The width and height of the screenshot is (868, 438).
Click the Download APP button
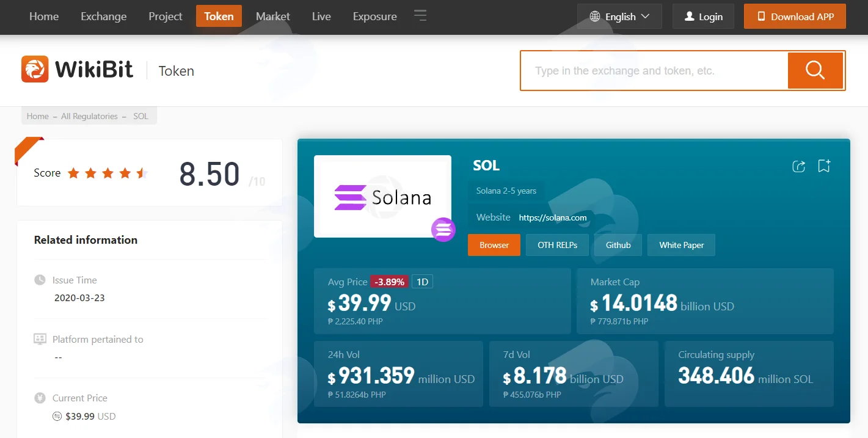(795, 16)
